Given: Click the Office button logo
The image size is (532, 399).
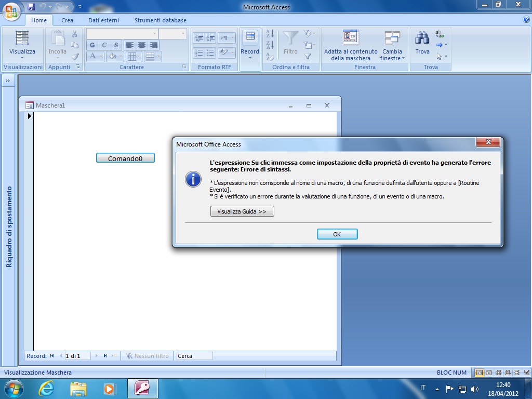Looking at the screenshot, I should coord(11,11).
